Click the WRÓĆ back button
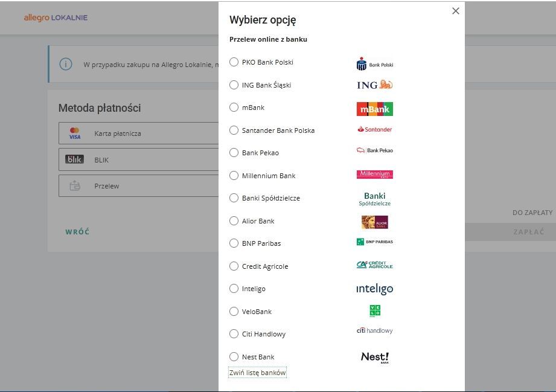This screenshot has width=556, height=392. tap(77, 232)
